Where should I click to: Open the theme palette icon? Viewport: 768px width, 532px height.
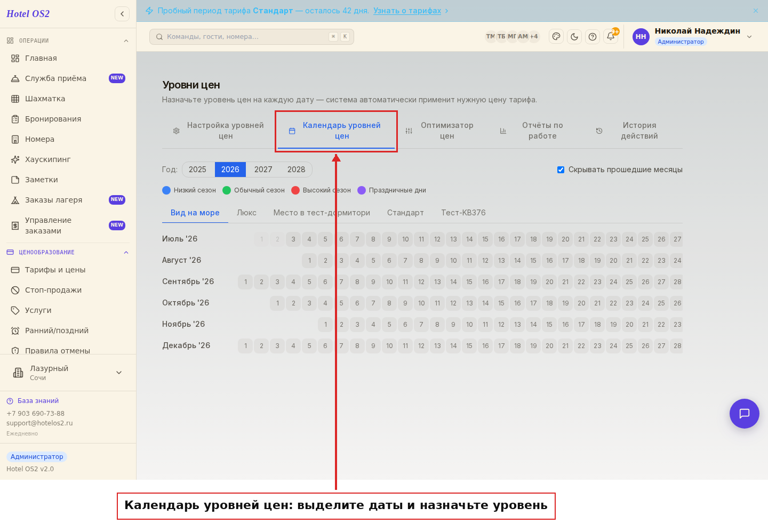tap(556, 36)
